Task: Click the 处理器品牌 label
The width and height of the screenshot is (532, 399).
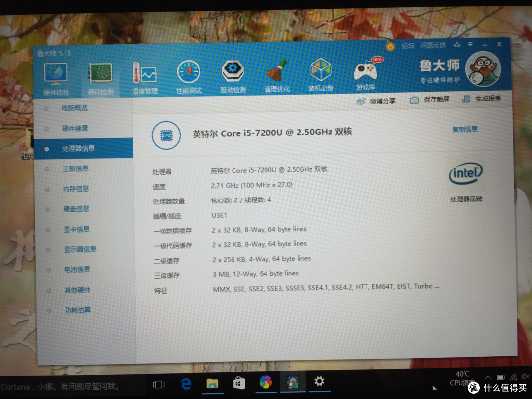Action: (466, 199)
